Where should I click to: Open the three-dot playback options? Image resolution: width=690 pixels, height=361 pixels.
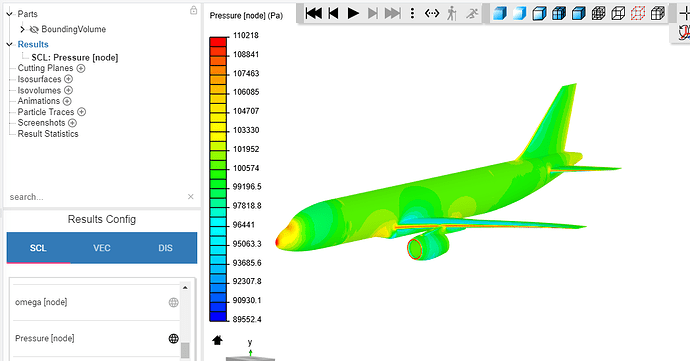[x=412, y=13]
